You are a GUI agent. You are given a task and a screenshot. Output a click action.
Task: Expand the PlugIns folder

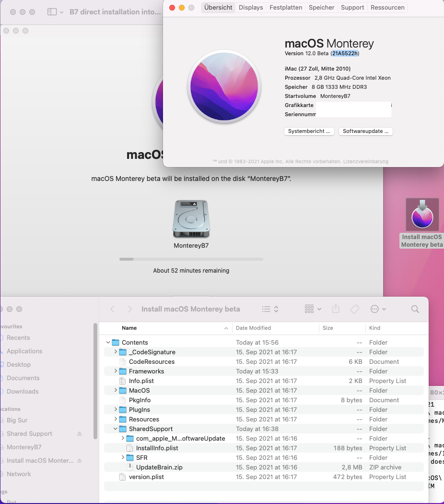[x=116, y=409]
